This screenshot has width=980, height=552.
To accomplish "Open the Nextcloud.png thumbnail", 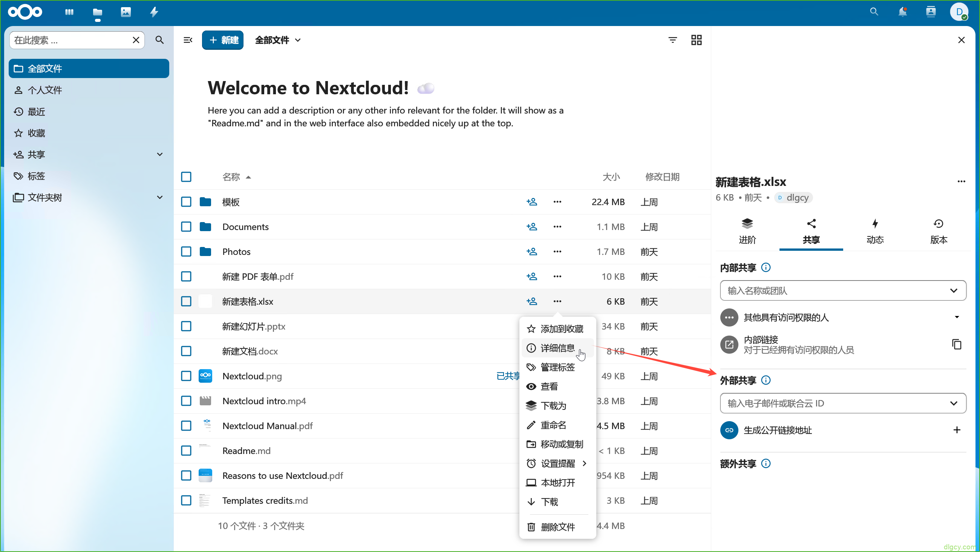I will coord(205,376).
